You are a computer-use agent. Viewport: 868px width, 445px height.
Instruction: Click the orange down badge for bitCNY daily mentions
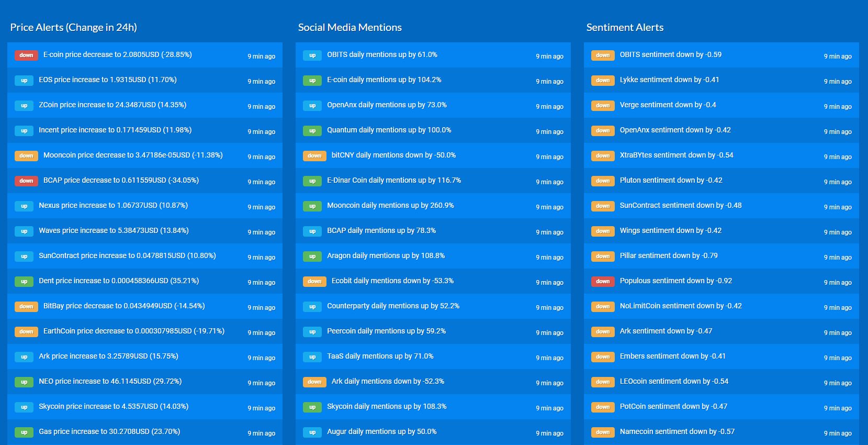(314, 155)
